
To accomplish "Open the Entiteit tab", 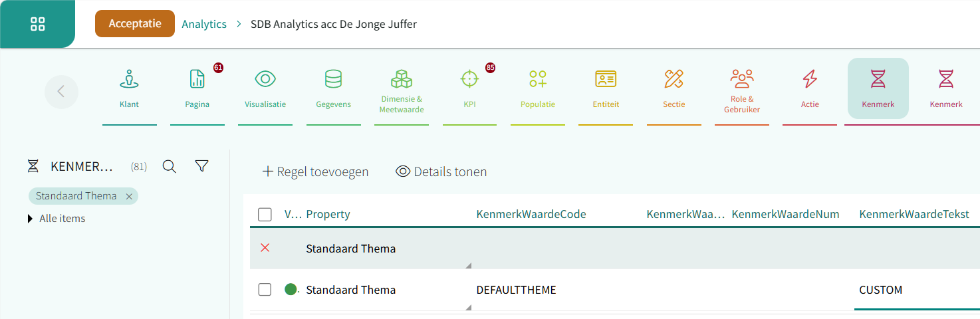I will pyautogui.click(x=606, y=90).
